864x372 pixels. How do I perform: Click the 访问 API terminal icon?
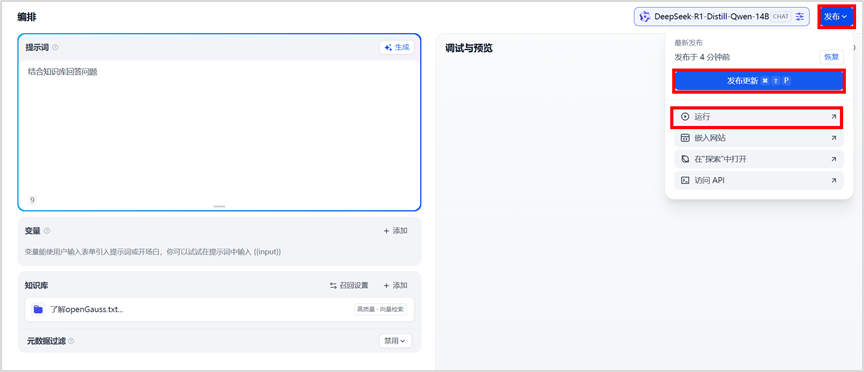[685, 180]
